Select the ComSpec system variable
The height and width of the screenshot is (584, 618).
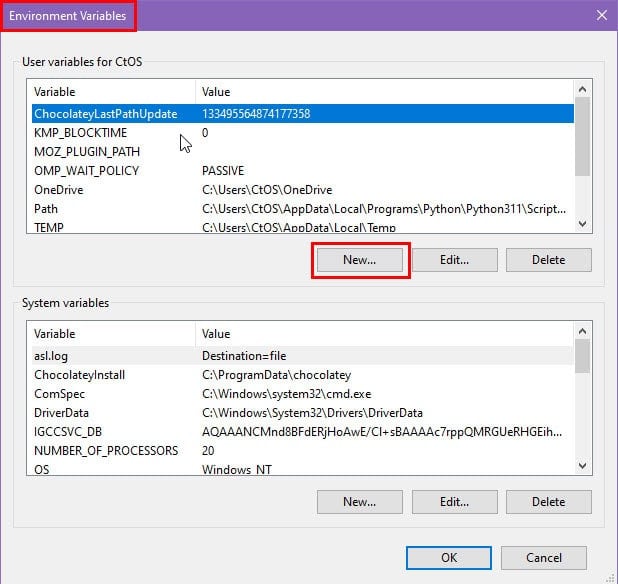303,394
